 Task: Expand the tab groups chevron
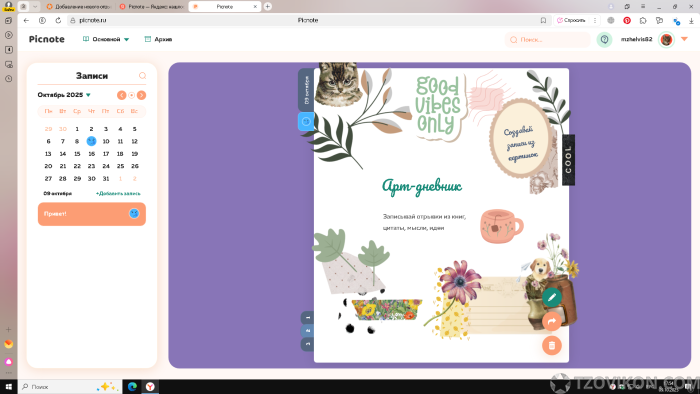click(35, 7)
